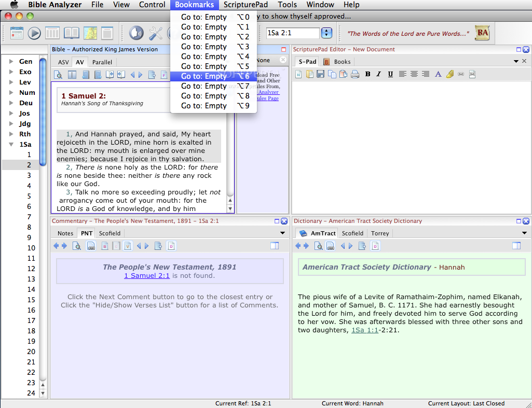532x408 pixels.
Task: Expand the Rth book in tree
Action: (x=11, y=134)
